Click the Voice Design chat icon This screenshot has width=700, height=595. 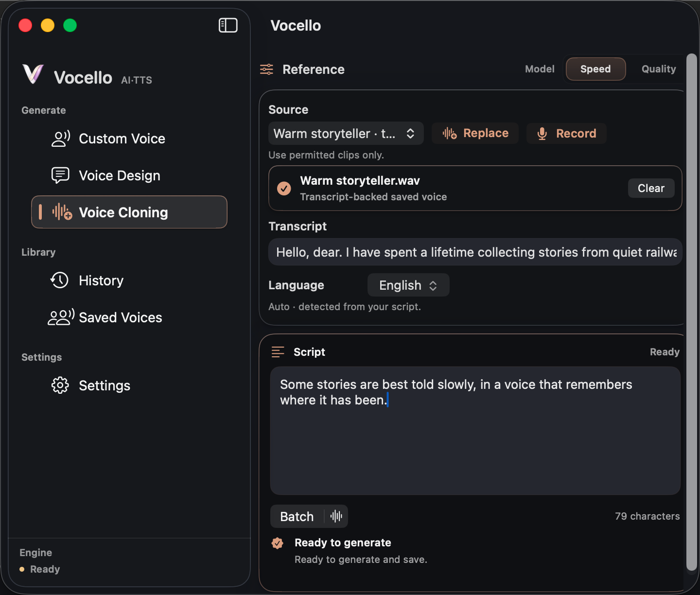tap(60, 175)
